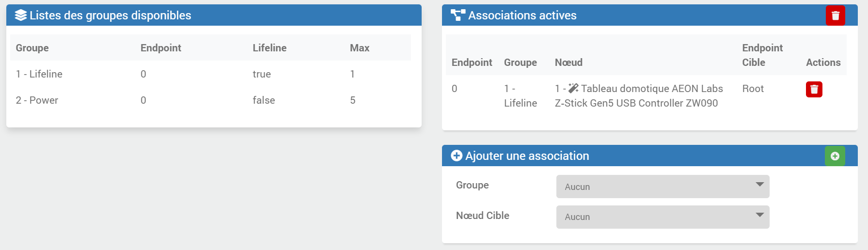Expand the Nœud Cible dropdown
868x250 pixels.
click(x=662, y=217)
